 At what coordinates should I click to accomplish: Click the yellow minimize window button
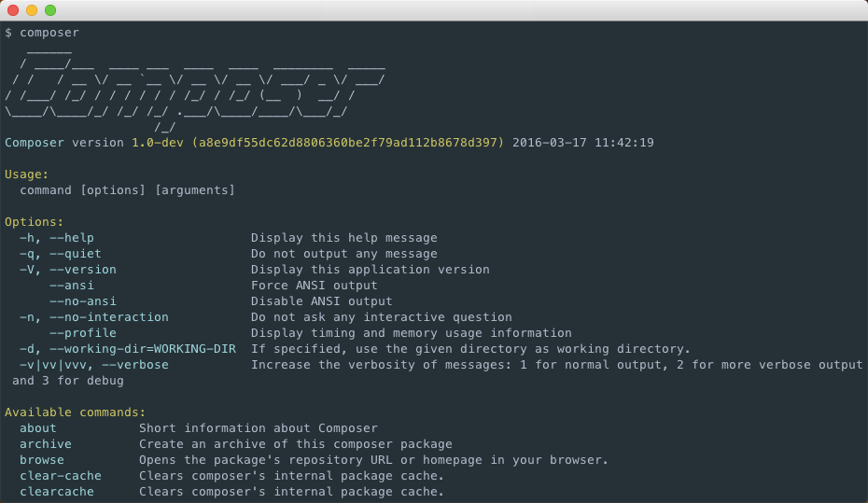(32, 10)
